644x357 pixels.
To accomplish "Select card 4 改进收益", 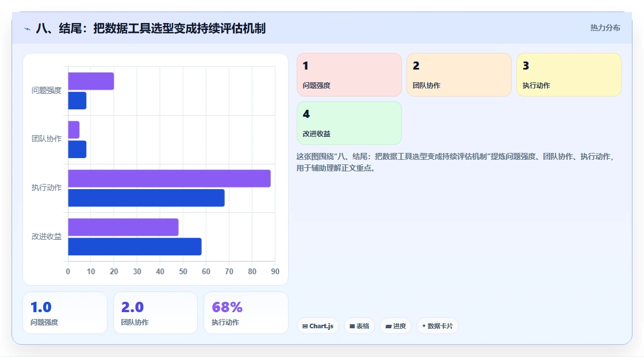I will (349, 123).
